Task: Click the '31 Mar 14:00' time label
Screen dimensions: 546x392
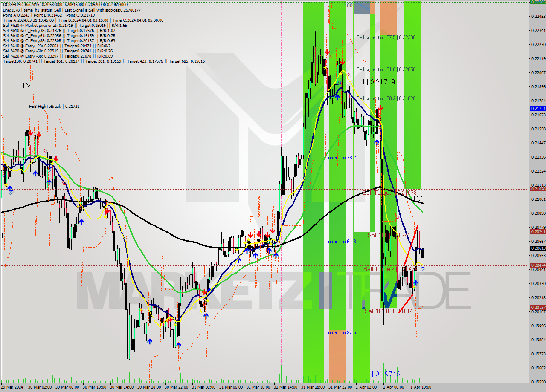Action: (x=285, y=387)
